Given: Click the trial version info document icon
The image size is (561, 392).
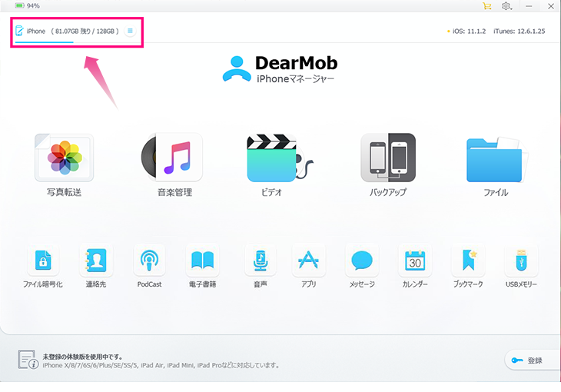Looking at the screenshot, I should (28, 360).
